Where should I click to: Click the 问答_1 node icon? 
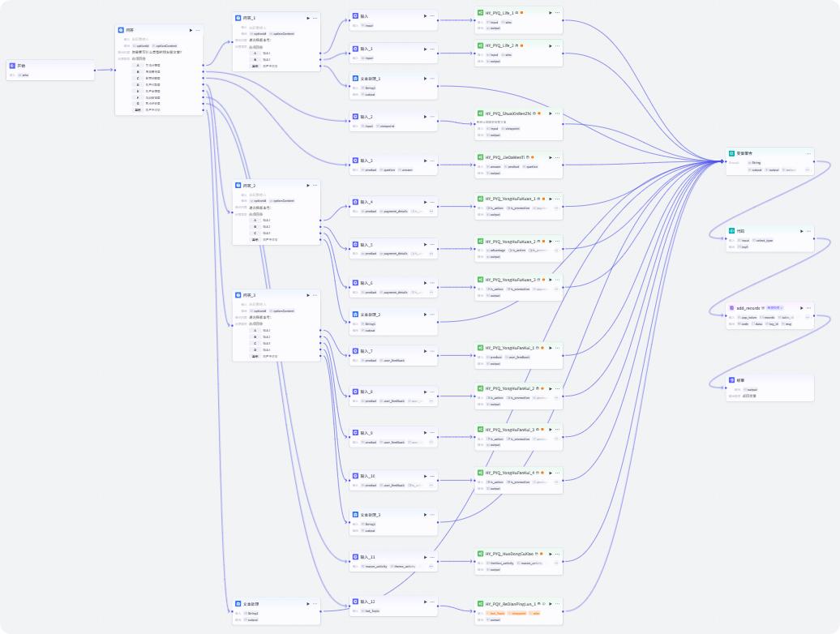point(238,18)
